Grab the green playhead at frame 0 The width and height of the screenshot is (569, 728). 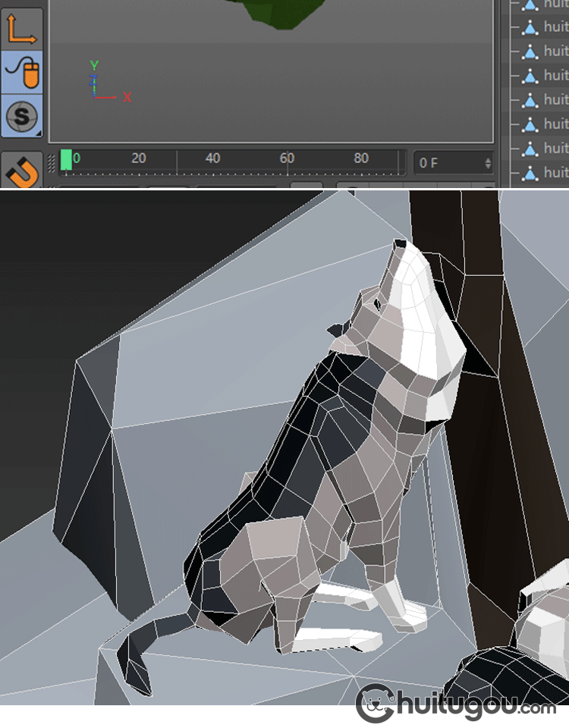pyautogui.click(x=66, y=160)
